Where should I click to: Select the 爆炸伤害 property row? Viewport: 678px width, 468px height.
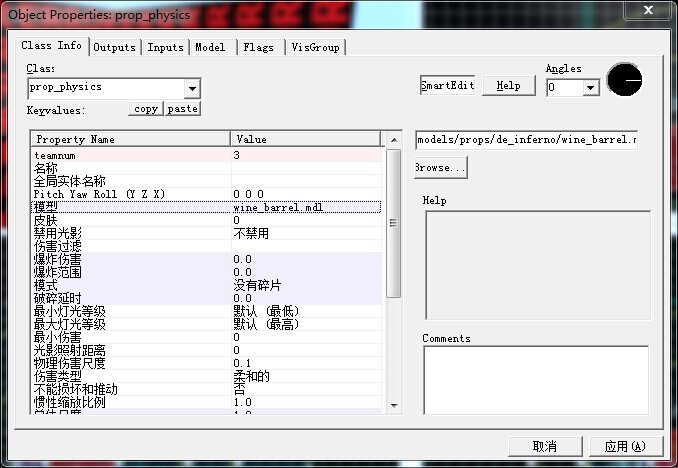point(208,259)
